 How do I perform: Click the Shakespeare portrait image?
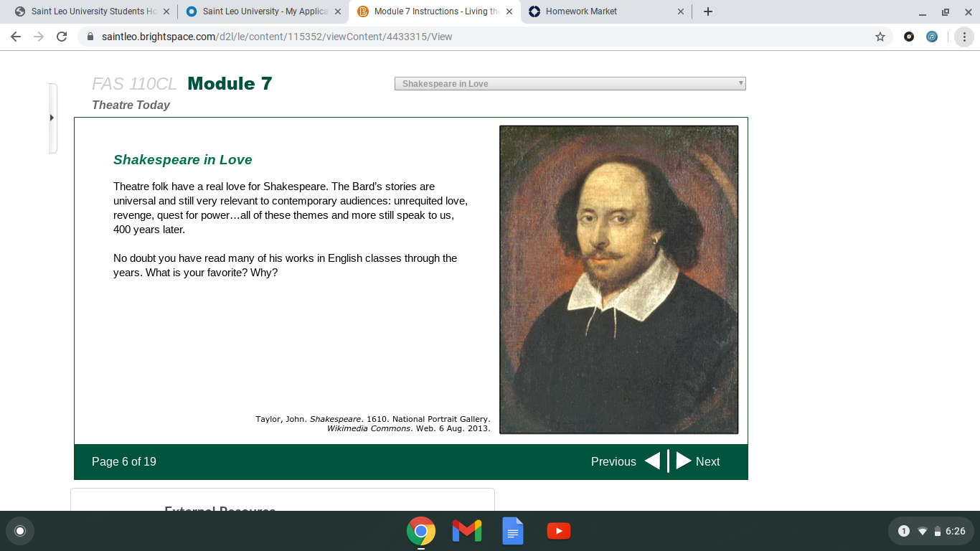[x=619, y=280]
